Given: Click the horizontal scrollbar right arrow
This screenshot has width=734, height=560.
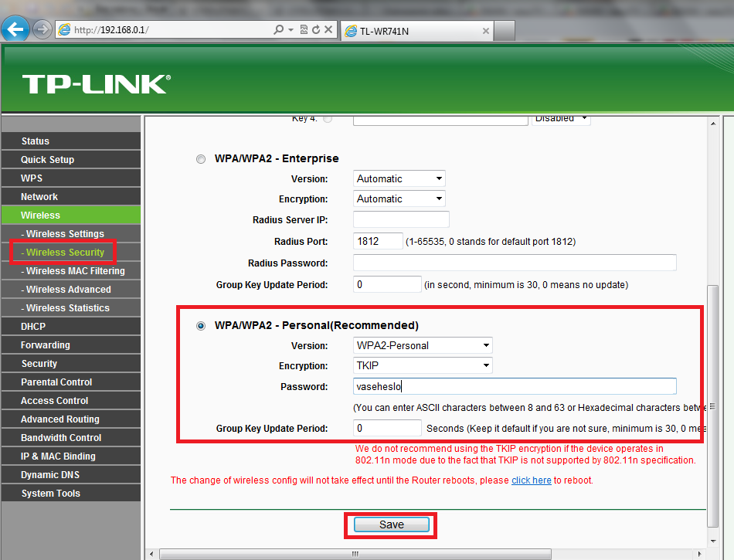Looking at the screenshot, I should (x=699, y=554).
